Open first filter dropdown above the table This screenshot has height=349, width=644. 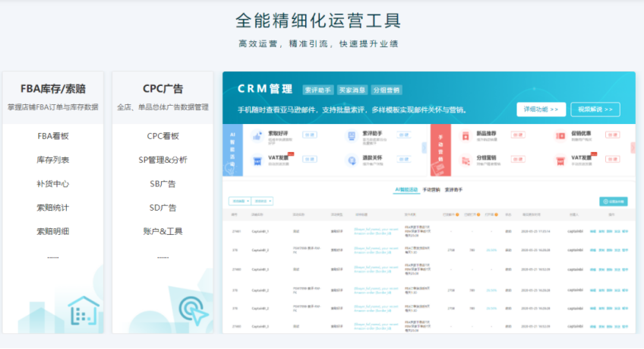239,201
